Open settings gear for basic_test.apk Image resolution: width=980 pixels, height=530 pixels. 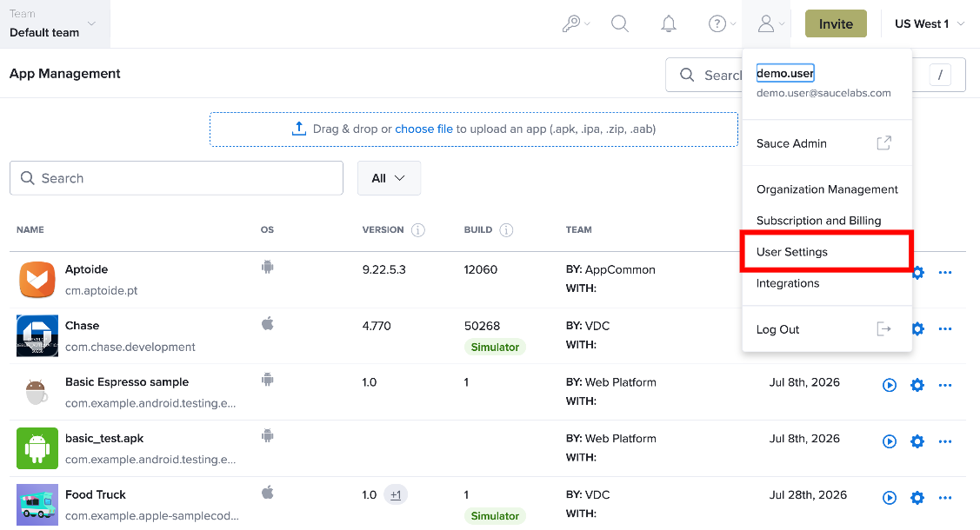pos(917,441)
